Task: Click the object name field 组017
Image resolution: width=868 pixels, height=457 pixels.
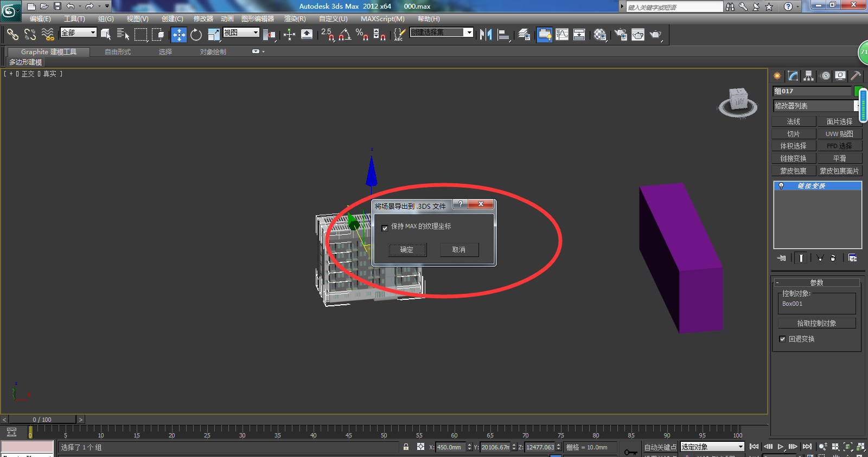Action: [812, 91]
